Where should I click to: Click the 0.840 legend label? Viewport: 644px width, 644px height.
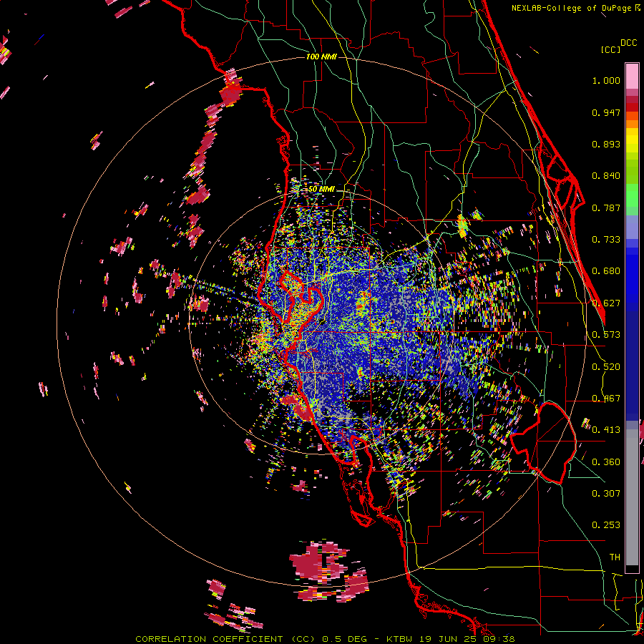coord(606,176)
